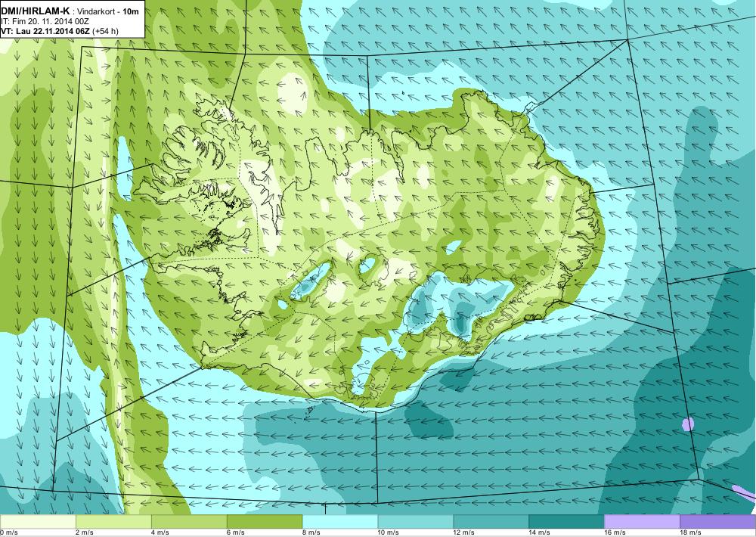Click the 0–2 m/s palest legend swatch

tap(38, 522)
